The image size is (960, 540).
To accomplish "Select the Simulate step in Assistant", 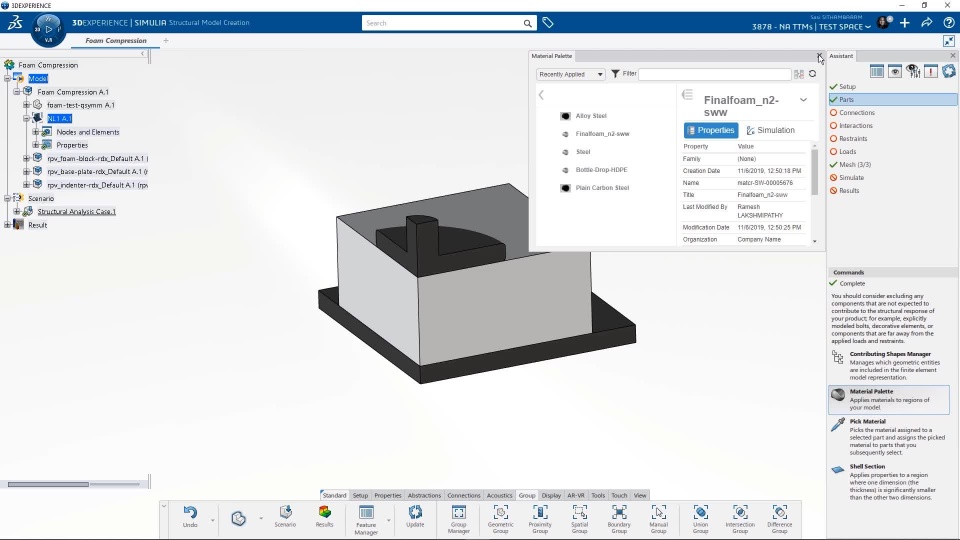I will 851,178.
